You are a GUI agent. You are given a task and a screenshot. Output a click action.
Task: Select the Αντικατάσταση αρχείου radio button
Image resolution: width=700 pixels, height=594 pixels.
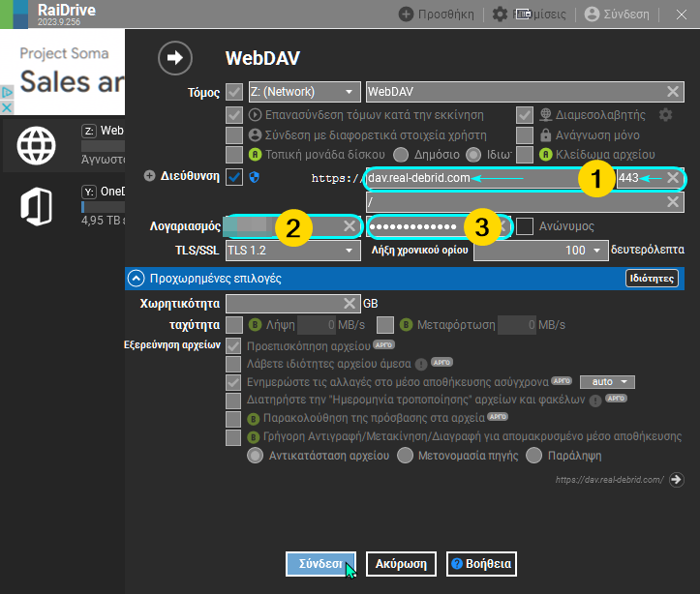tap(255, 456)
